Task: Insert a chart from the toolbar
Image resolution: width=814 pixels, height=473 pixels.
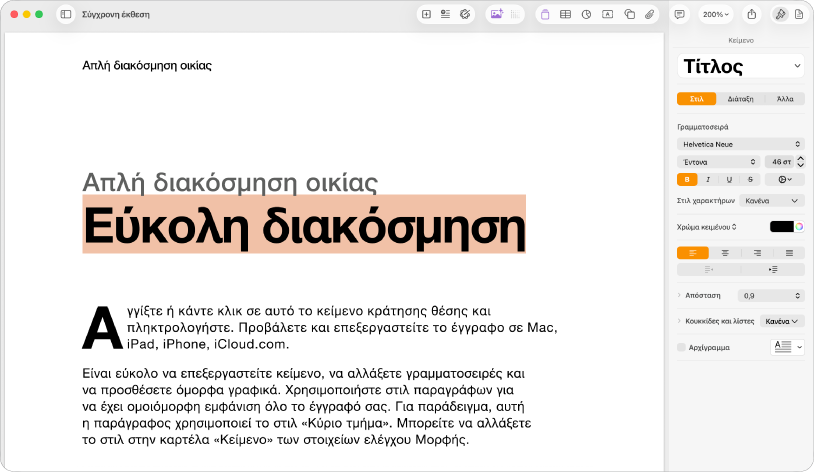Action: point(586,15)
